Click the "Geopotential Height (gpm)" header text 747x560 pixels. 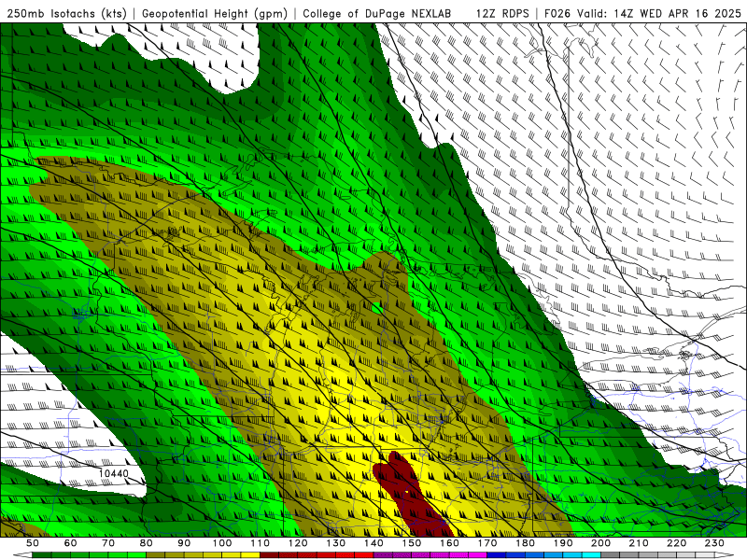[x=215, y=14]
